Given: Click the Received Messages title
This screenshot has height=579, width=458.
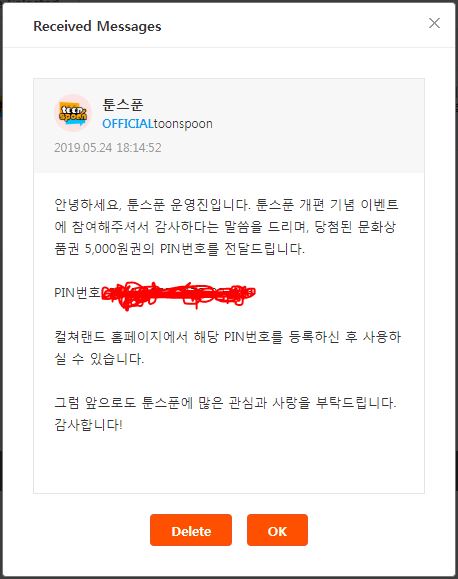Looking at the screenshot, I should [x=97, y=26].
